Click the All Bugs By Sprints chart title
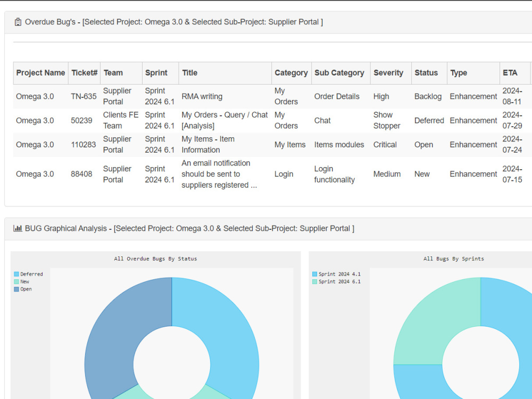532x399 pixels. (454, 259)
